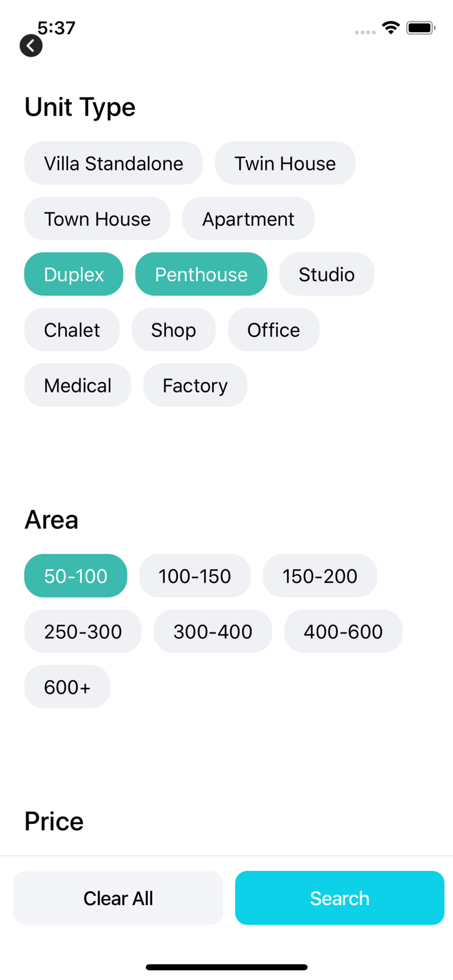The image size is (453, 980).
Task: Choose the Chalet chip
Action: (72, 329)
